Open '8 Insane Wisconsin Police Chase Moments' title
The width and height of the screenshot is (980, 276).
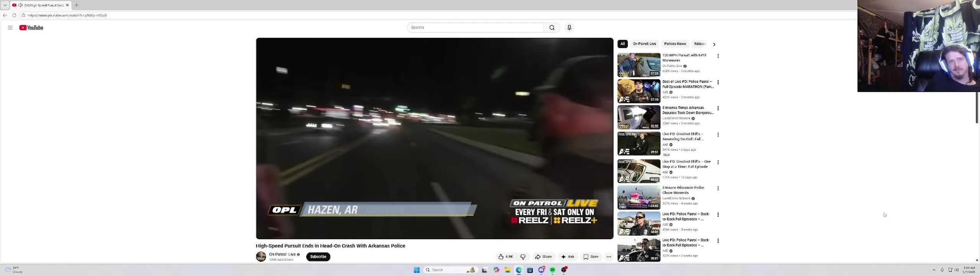[x=683, y=190]
